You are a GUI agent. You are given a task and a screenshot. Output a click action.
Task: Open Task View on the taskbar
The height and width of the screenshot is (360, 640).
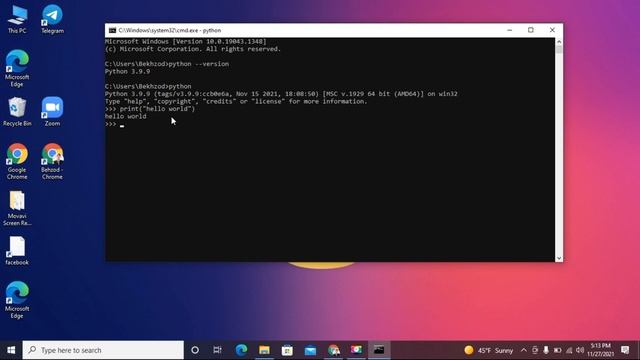(218, 350)
